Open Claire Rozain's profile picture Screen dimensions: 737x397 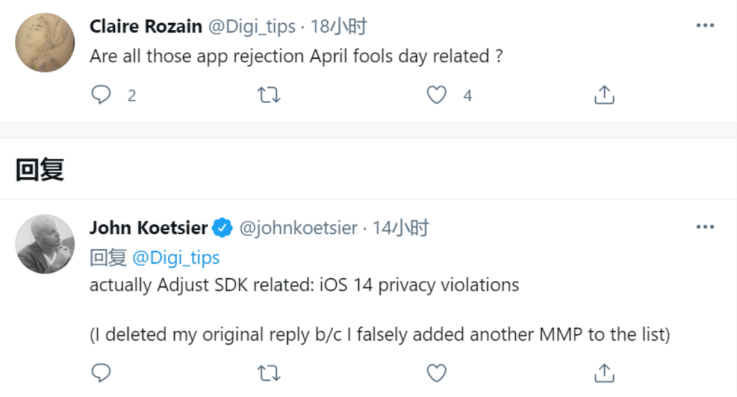45,43
